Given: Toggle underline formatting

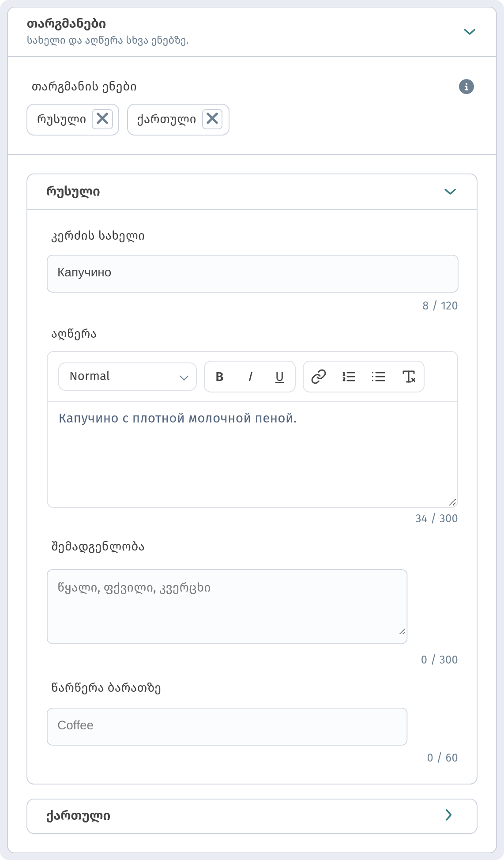Looking at the screenshot, I should [x=279, y=377].
